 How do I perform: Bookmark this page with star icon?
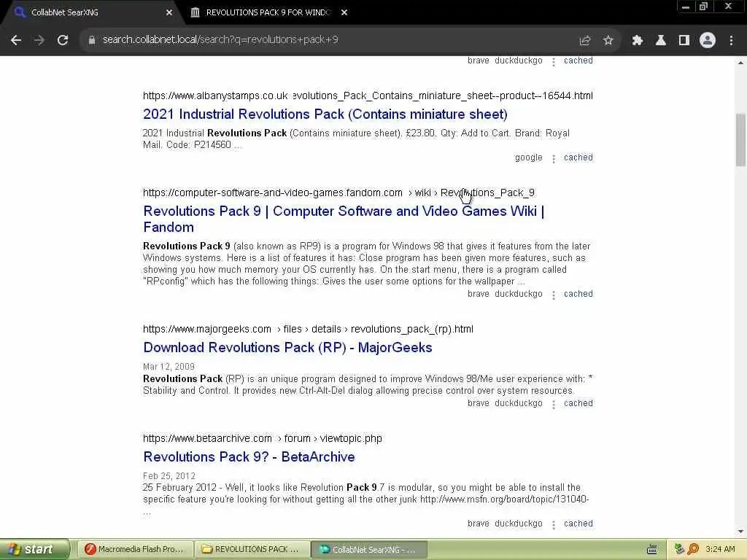608,41
